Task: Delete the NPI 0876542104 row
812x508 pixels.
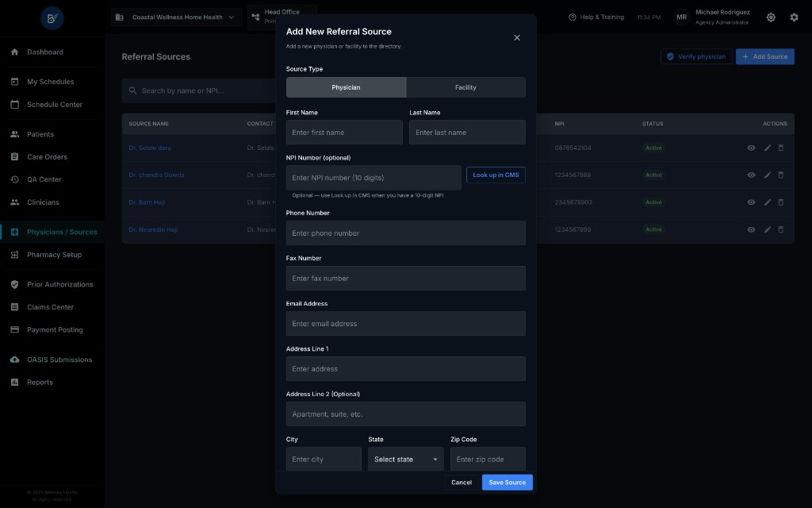Action: tap(780, 148)
